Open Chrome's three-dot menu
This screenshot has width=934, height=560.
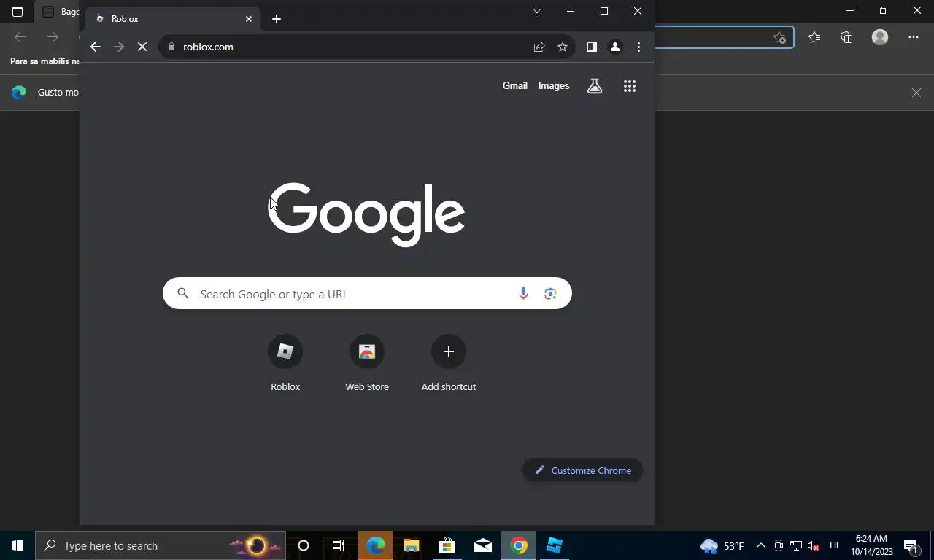tap(638, 47)
